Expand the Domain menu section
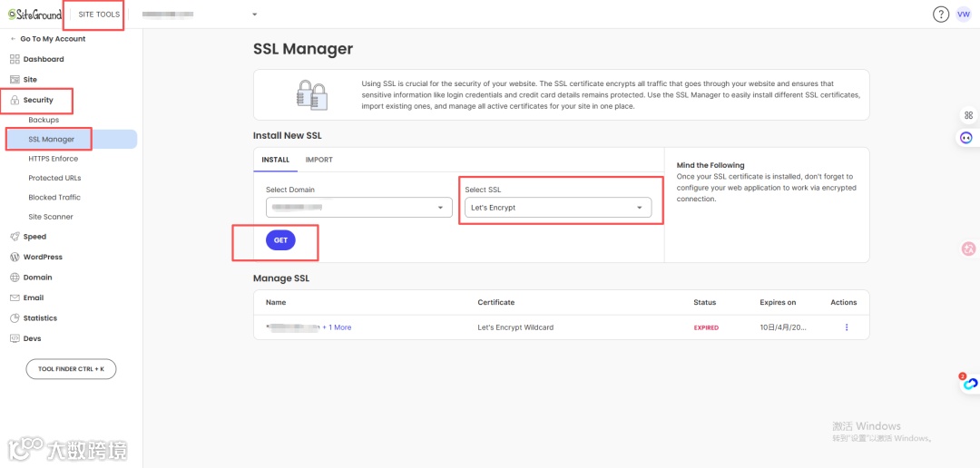 (x=37, y=278)
